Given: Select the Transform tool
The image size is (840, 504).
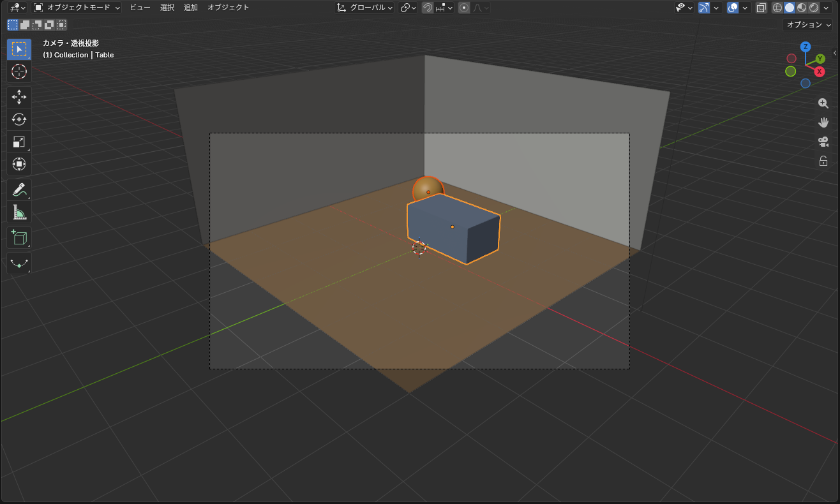Looking at the screenshot, I should click(x=19, y=164).
